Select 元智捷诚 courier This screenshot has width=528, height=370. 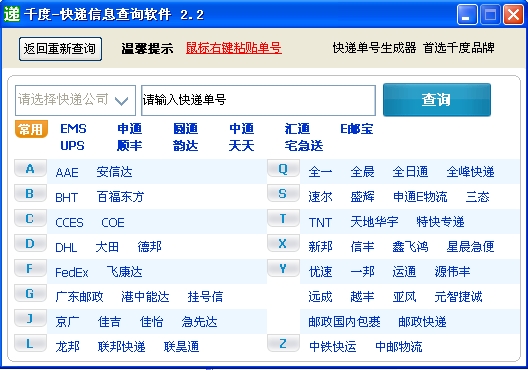(x=458, y=297)
